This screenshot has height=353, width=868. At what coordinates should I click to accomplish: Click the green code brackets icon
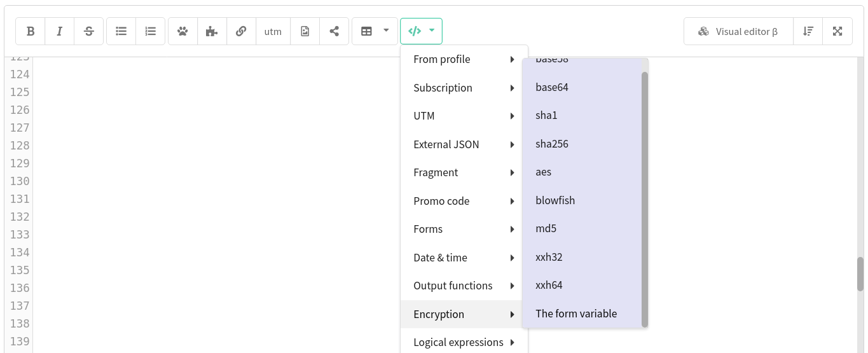click(x=415, y=31)
